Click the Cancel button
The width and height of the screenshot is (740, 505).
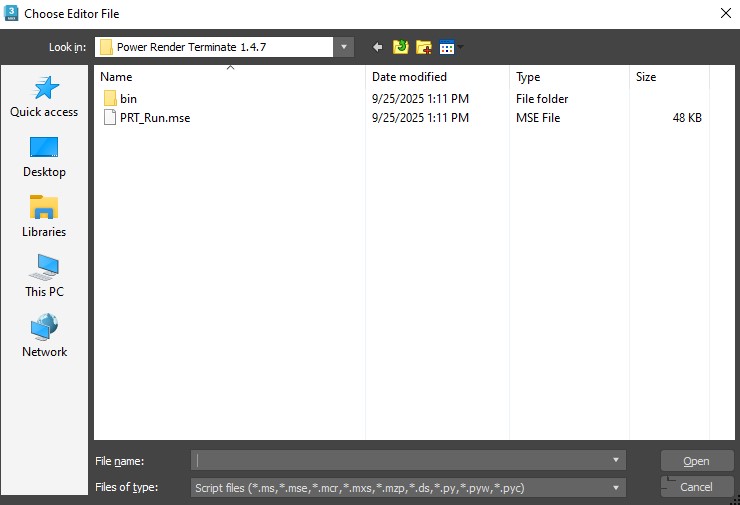(697, 487)
